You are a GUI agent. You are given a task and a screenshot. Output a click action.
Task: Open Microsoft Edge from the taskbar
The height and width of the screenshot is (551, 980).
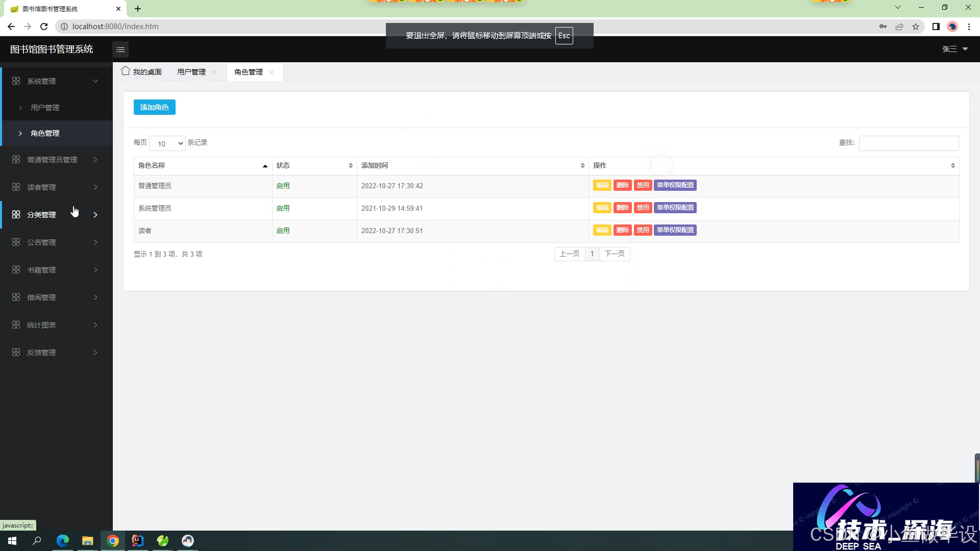point(63,541)
